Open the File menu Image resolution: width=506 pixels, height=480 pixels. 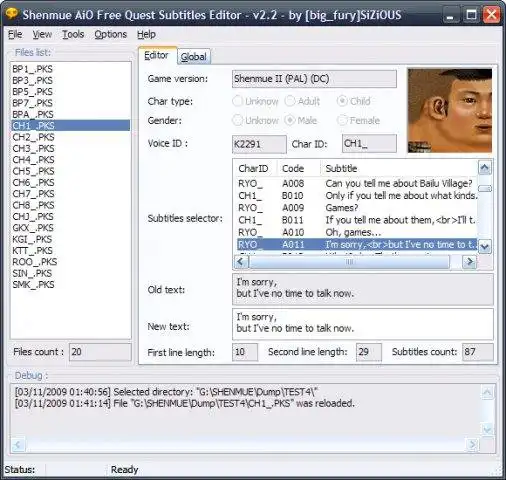click(x=15, y=34)
